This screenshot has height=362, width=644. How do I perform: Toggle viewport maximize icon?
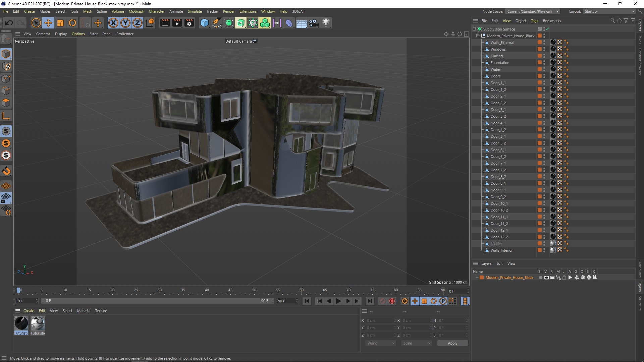tap(466, 34)
